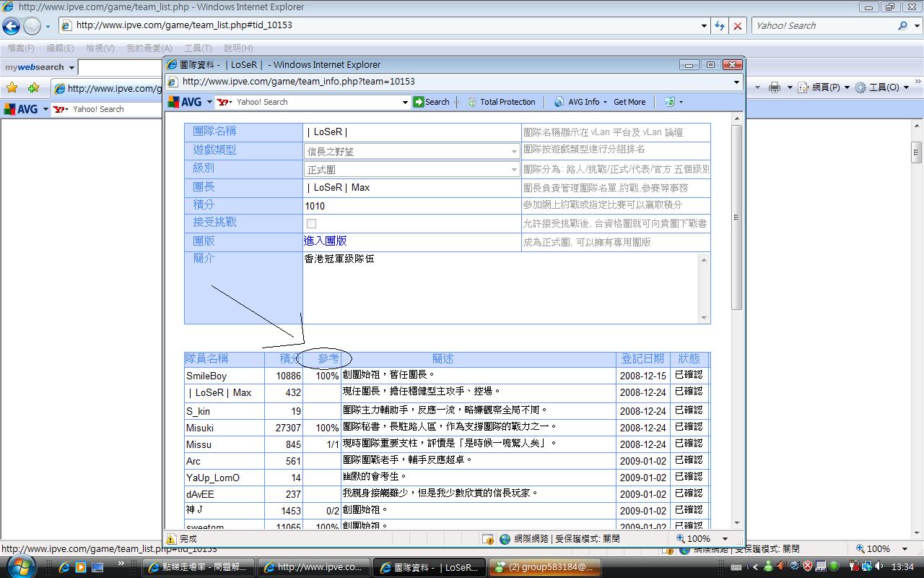Click the Refresh icon beside address bar
Image resolution: width=924 pixels, height=578 pixels.
point(719,25)
